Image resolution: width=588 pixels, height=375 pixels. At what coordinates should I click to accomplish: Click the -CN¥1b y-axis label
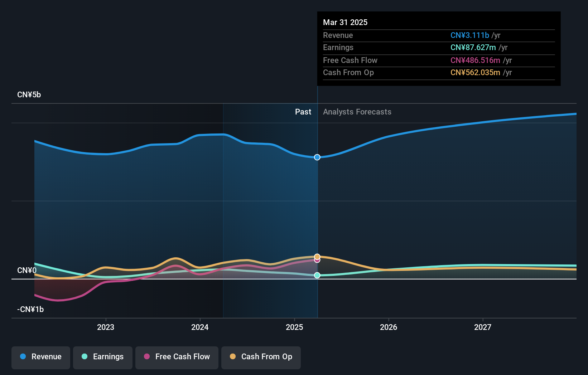(x=30, y=310)
